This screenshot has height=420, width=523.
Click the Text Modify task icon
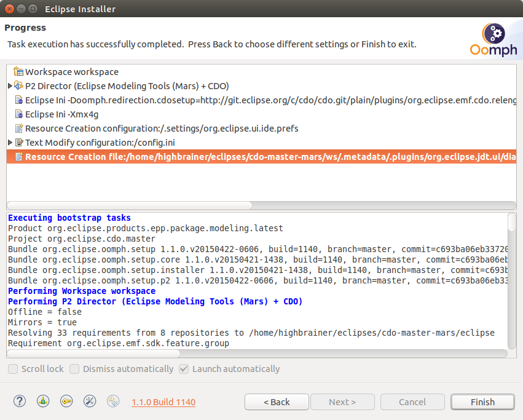tap(19, 143)
